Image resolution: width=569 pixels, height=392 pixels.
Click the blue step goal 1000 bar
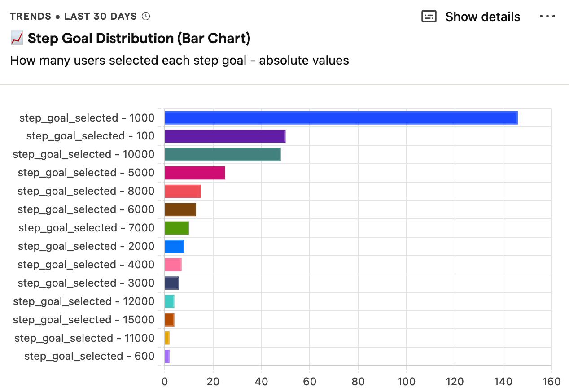[341, 118]
